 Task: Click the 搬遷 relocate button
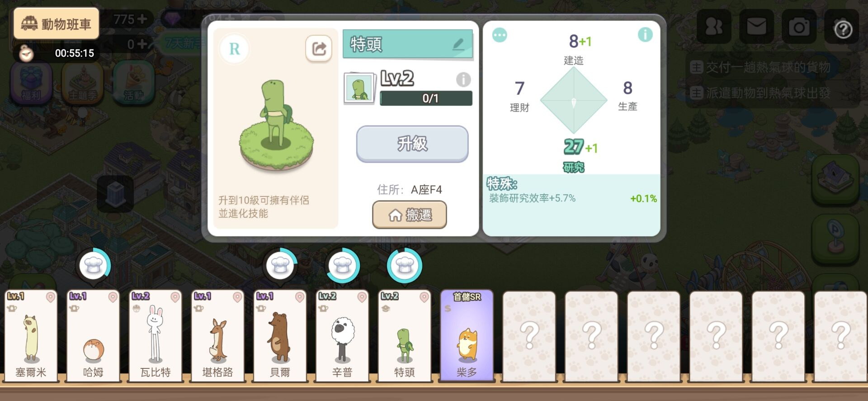tap(410, 215)
